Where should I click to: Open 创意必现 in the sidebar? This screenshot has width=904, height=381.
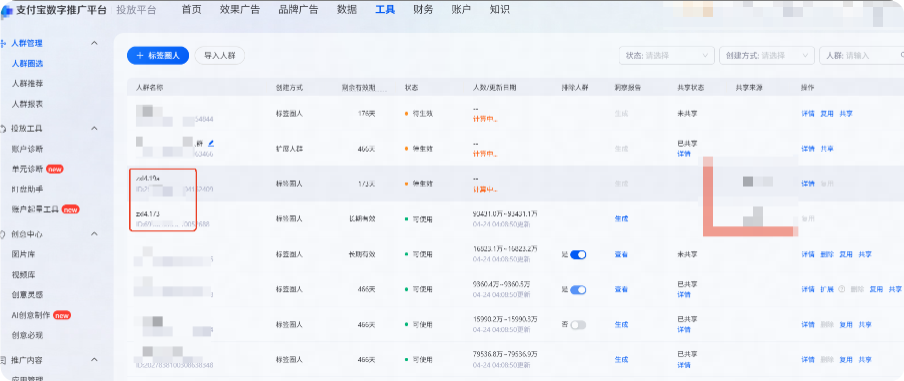pos(27,335)
